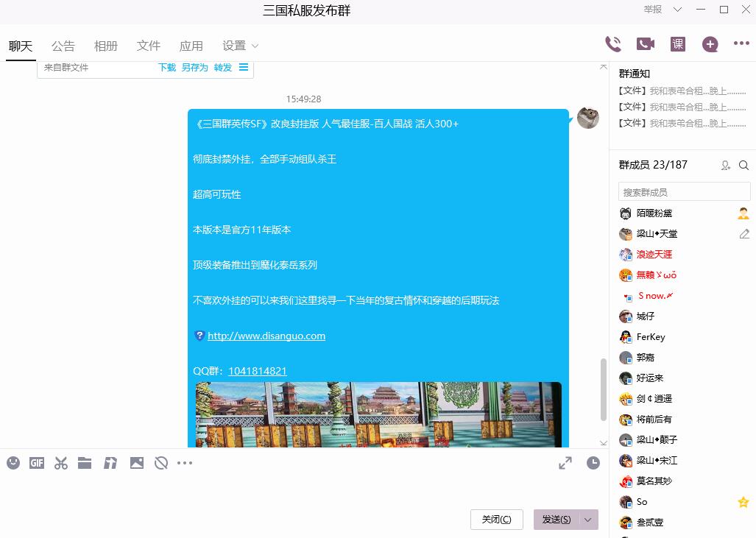Switch to the 公告 tab
The width and height of the screenshot is (756, 538).
tap(63, 46)
